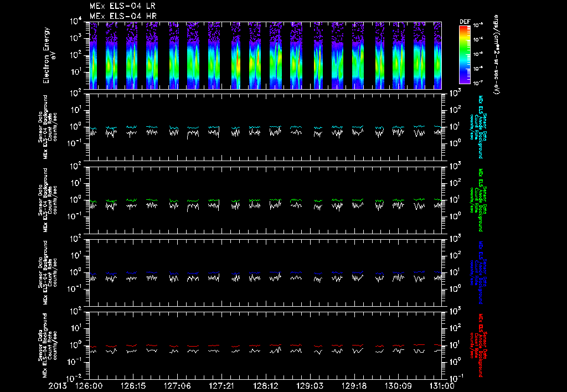Image resolution: width=567 pixels, height=392 pixels.
Task: Click the 'MEx ELS-04 LR' title text
Action: [122, 6]
